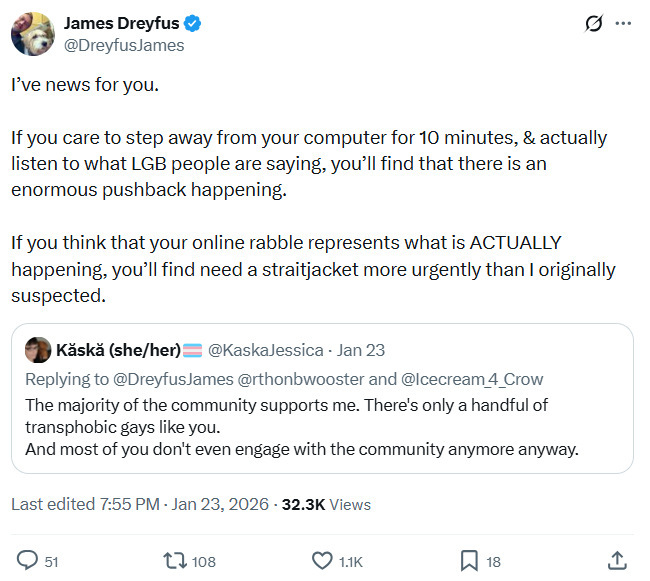Bookmark this post
The height and width of the screenshot is (581, 650).
468,561
